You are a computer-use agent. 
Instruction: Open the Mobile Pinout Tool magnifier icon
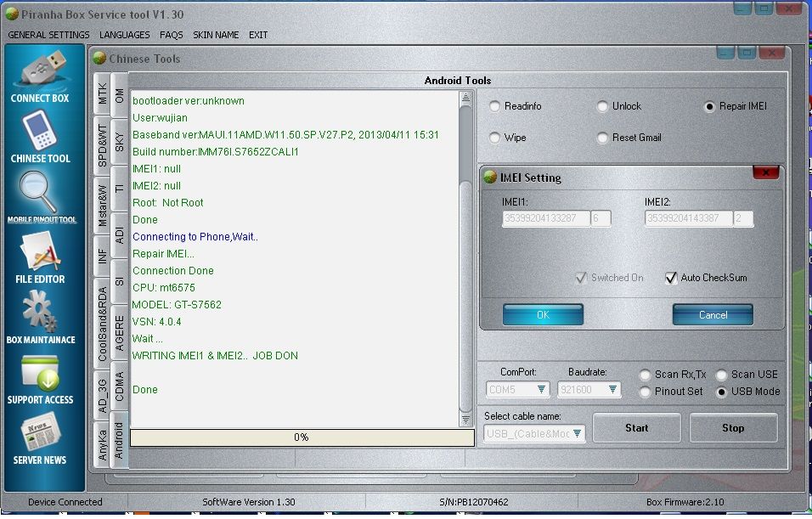pos(40,192)
